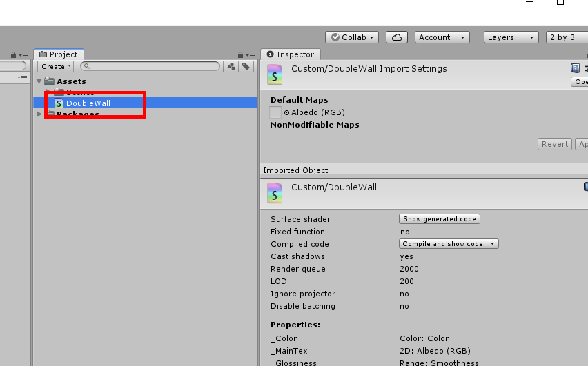
Task: Open the left panel options menu
Action: [23, 55]
